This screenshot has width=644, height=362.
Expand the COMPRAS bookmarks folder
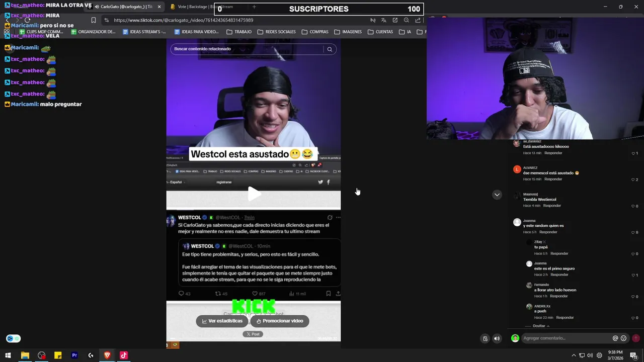click(315, 32)
